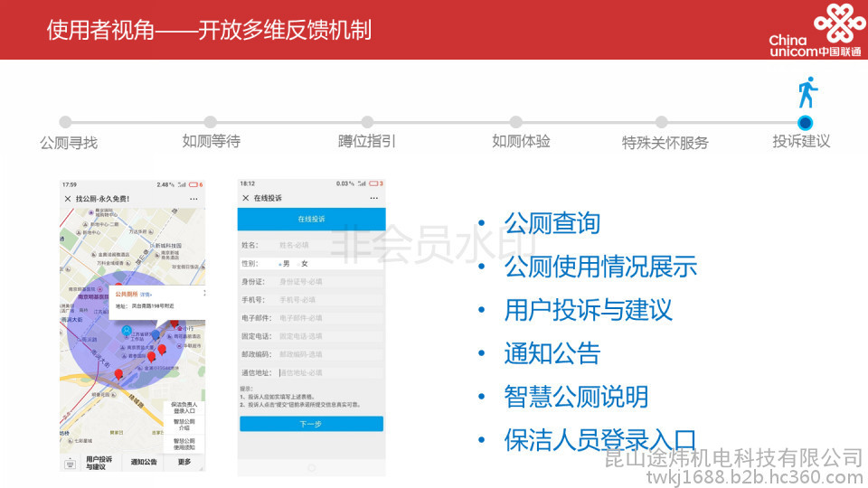This screenshot has height=488, width=868.
Task: Click the 公厕查询 bullet text
Action: click(552, 223)
